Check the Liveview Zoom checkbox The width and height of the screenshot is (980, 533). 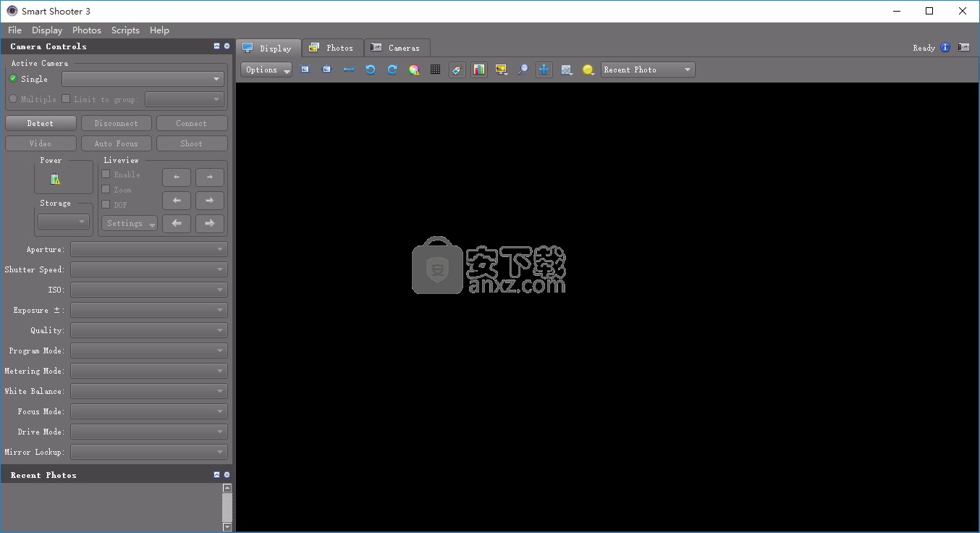106,189
